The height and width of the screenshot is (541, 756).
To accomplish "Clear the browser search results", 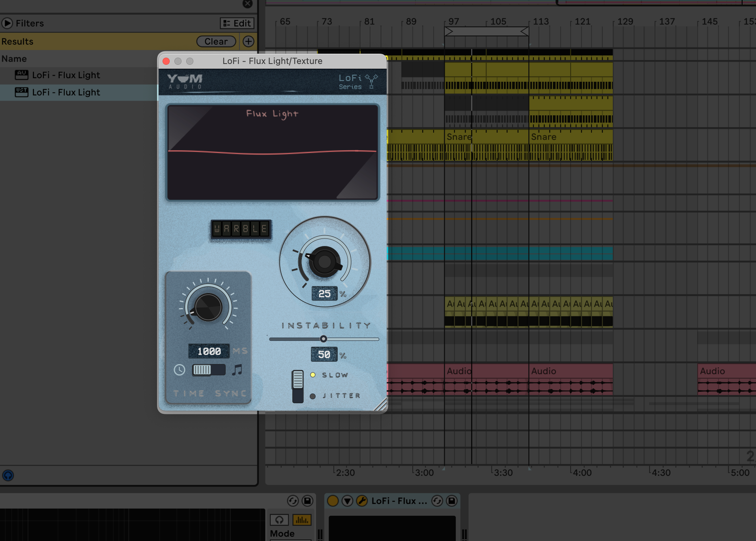I will coord(216,41).
